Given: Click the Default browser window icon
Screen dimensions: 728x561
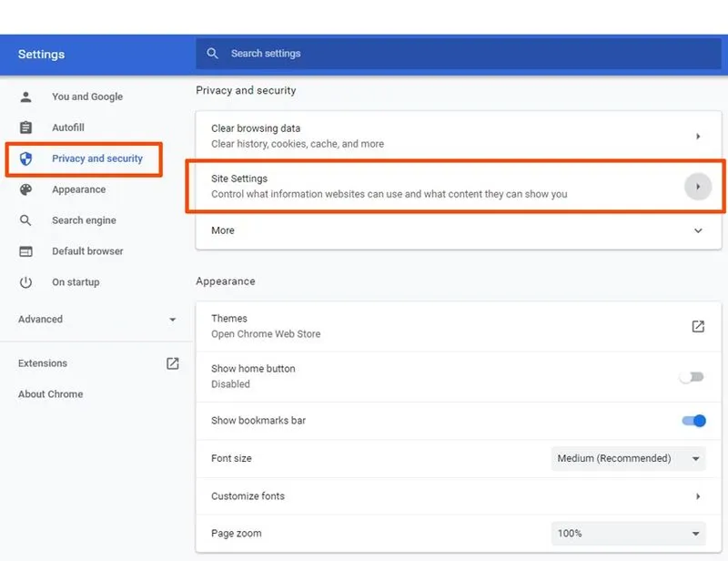Looking at the screenshot, I should [x=25, y=251].
